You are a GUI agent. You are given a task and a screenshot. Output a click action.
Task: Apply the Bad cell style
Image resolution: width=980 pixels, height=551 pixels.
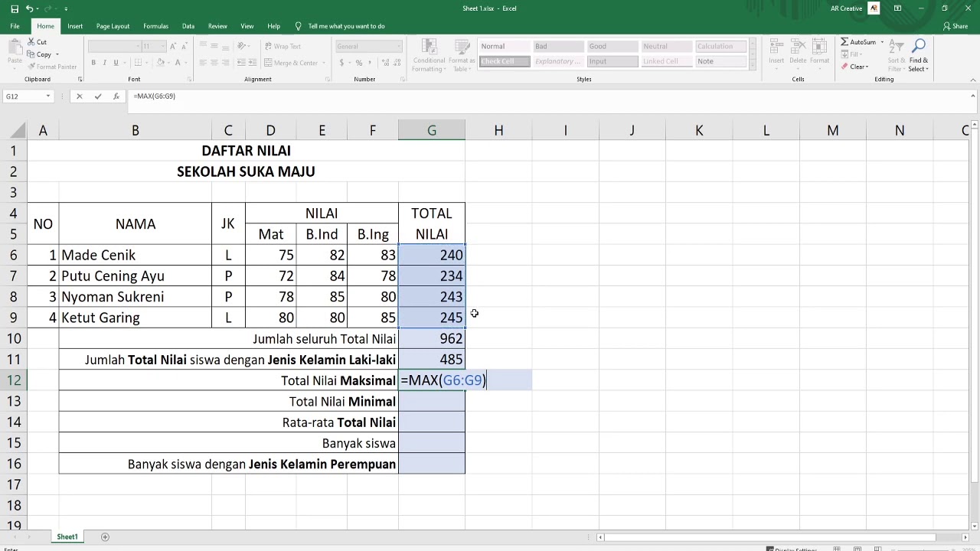pyautogui.click(x=558, y=47)
